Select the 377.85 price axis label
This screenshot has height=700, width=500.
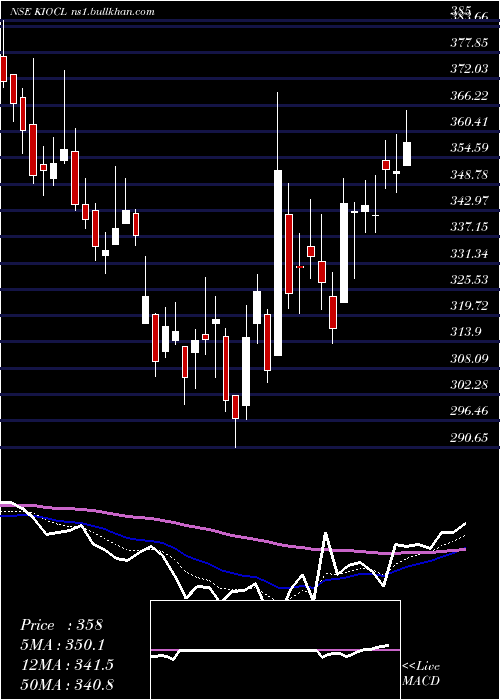point(469,42)
